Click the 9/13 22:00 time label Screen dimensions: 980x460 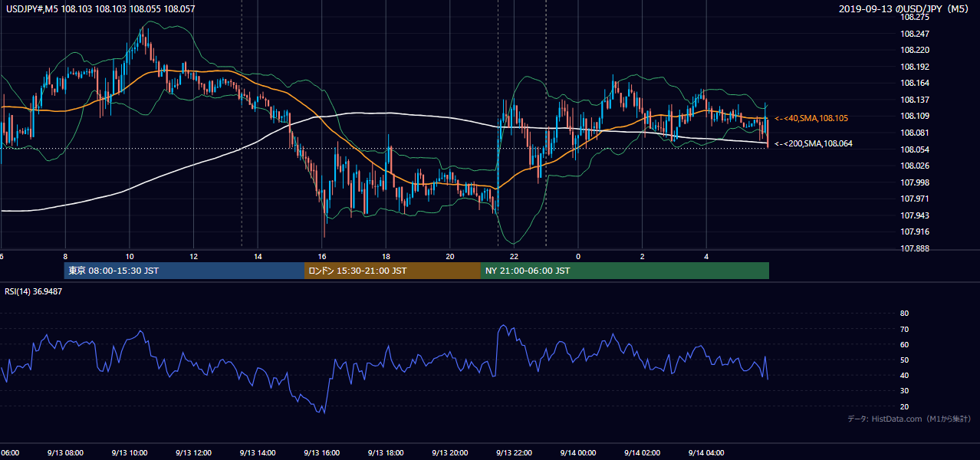tap(514, 453)
